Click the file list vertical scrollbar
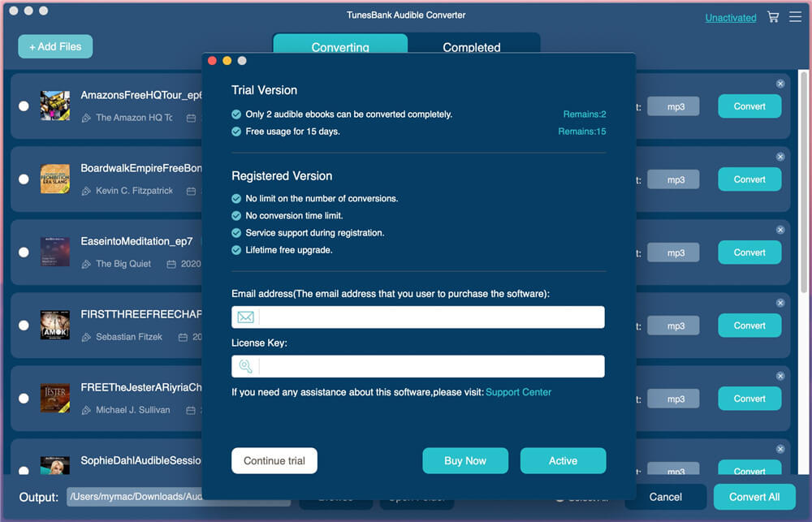The width and height of the screenshot is (812, 522). 803,183
